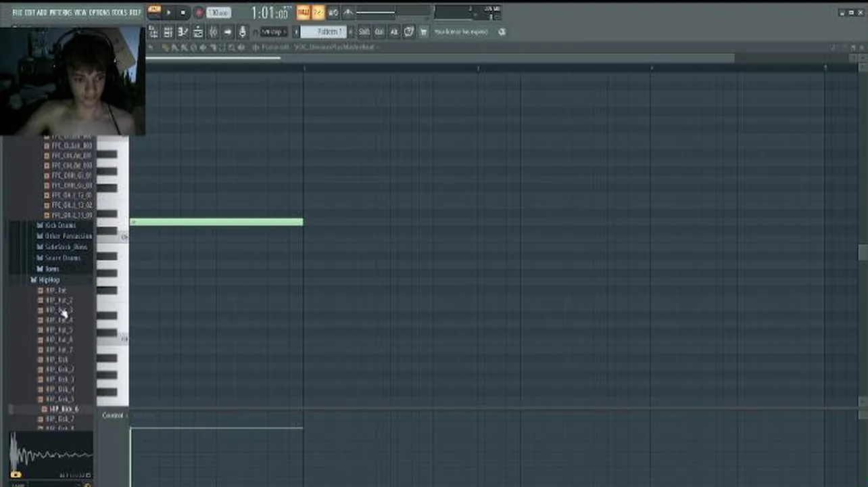Click the globe icon after the license text
868x487 pixels.
click(x=502, y=32)
